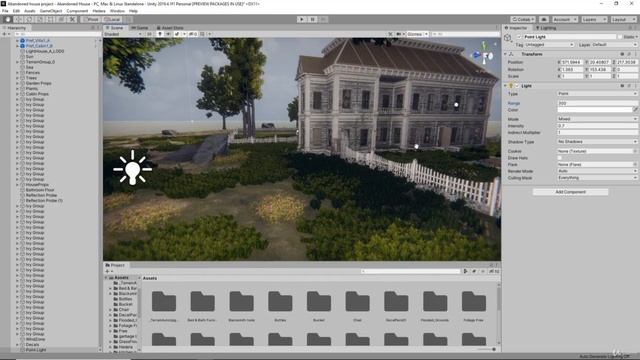Open the cloud services icon

544,19
